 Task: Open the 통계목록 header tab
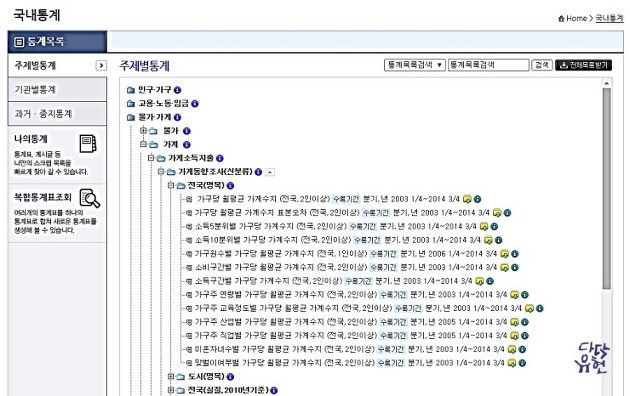click(x=57, y=42)
